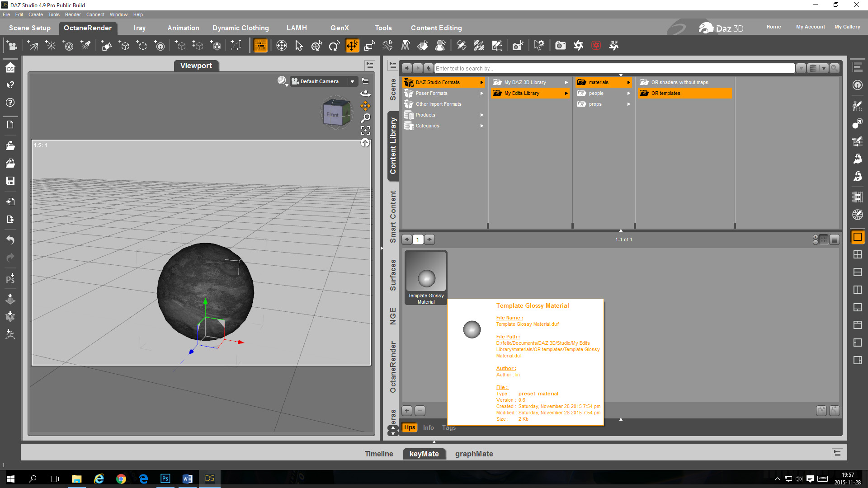Click the DUF script icon
Screen dimensions: 868x488
tap(613, 46)
